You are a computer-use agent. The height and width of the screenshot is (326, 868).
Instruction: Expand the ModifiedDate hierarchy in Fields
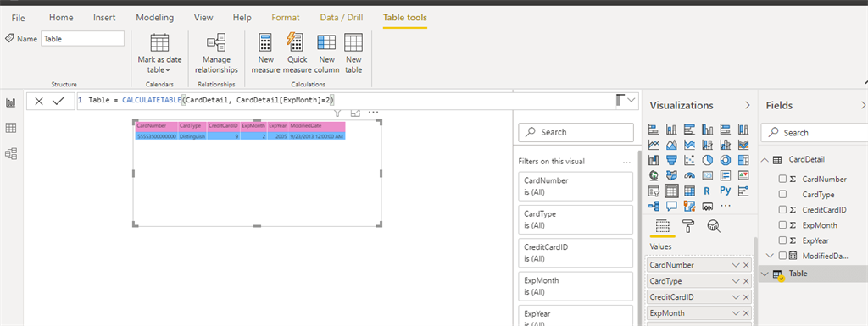pos(770,255)
